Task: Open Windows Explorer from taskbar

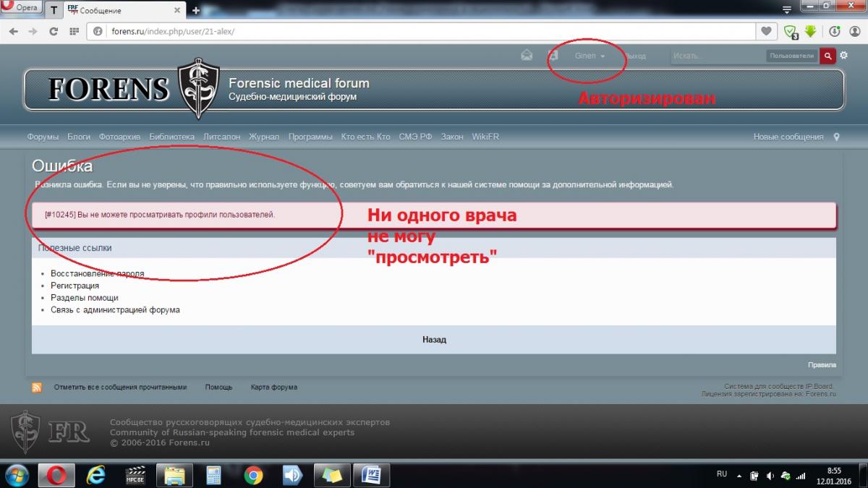Action: pos(174,475)
